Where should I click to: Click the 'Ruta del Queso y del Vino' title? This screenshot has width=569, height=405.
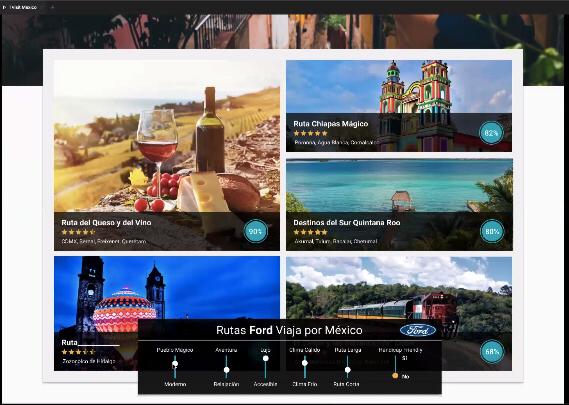coord(106,222)
